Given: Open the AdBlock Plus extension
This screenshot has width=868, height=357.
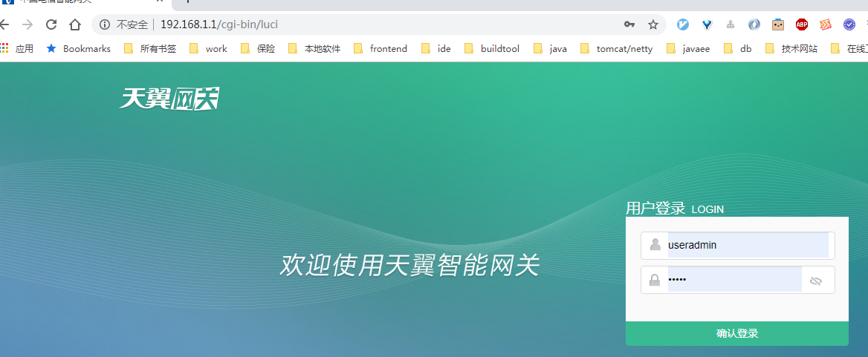Looking at the screenshot, I should 802,24.
